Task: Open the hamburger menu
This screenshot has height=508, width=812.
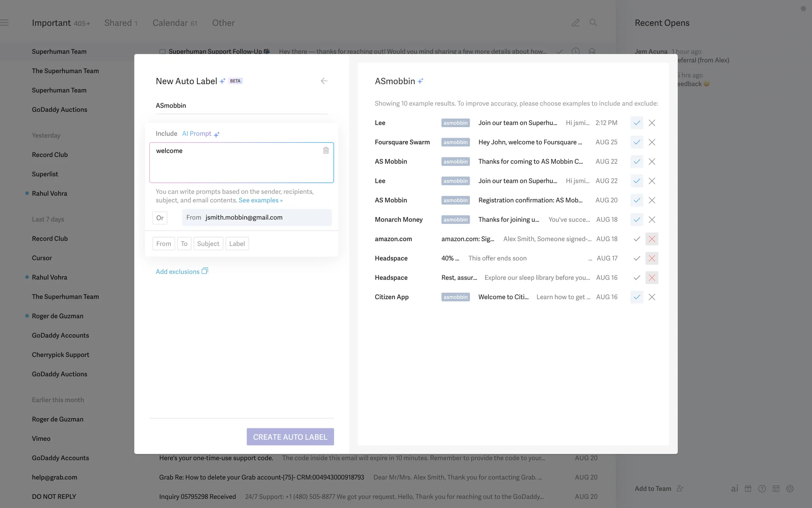Action: coord(4,23)
